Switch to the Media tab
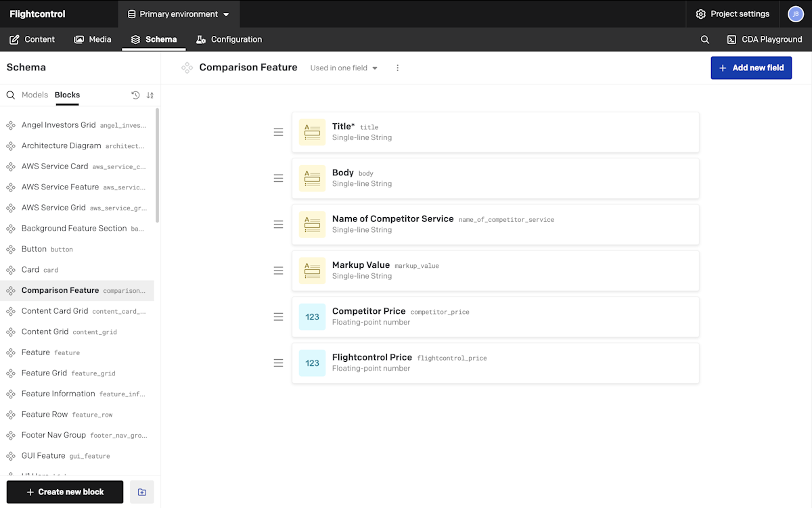812x508 pixels. coord(93,39)
